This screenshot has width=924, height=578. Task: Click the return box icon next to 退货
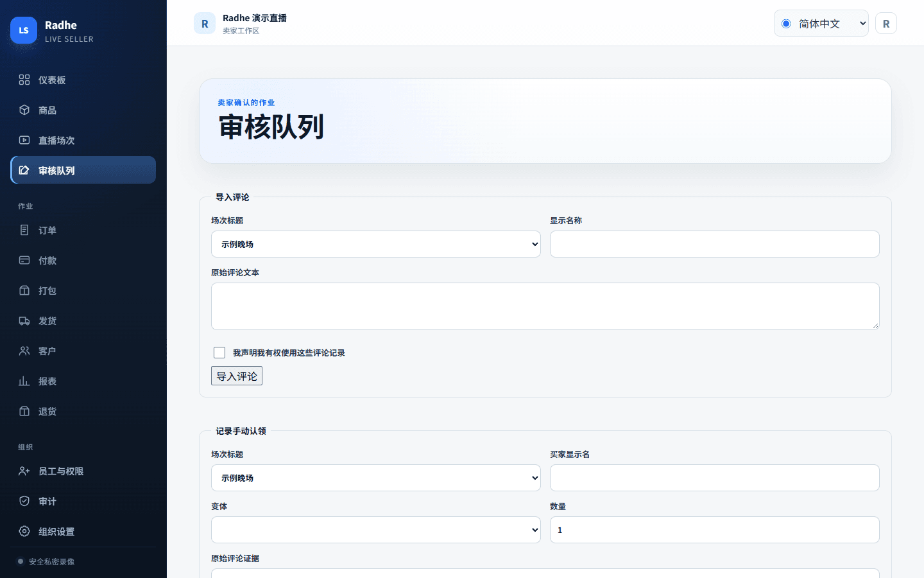pos(24,411)
